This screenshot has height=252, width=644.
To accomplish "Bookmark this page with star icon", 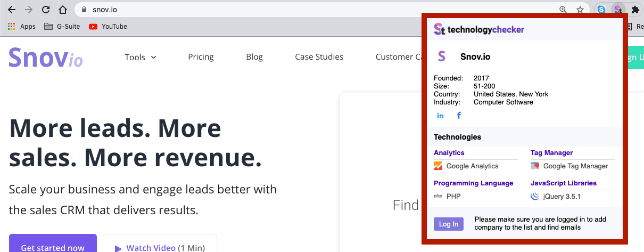I will [580, 10].
